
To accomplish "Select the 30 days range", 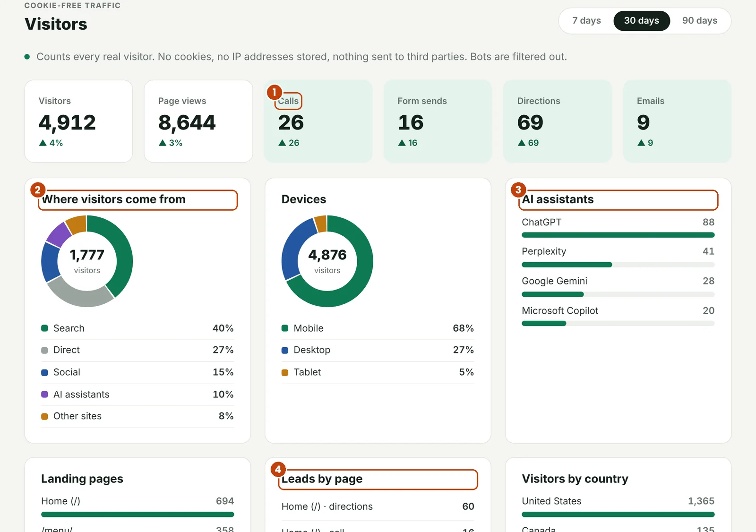I will [x=642, y=21].
